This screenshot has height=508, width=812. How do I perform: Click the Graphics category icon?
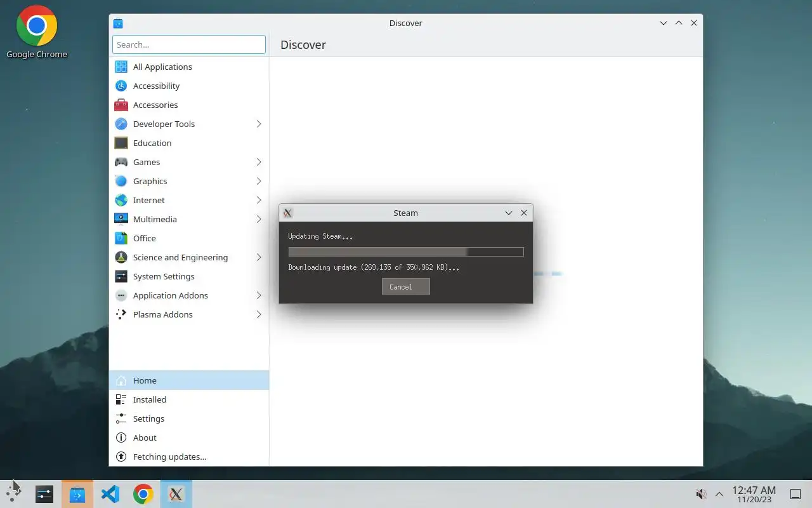[121, 181]
